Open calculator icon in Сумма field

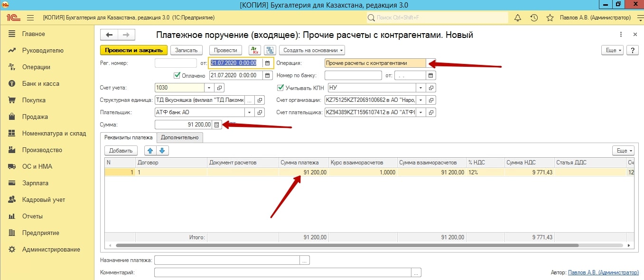[217, 125]
